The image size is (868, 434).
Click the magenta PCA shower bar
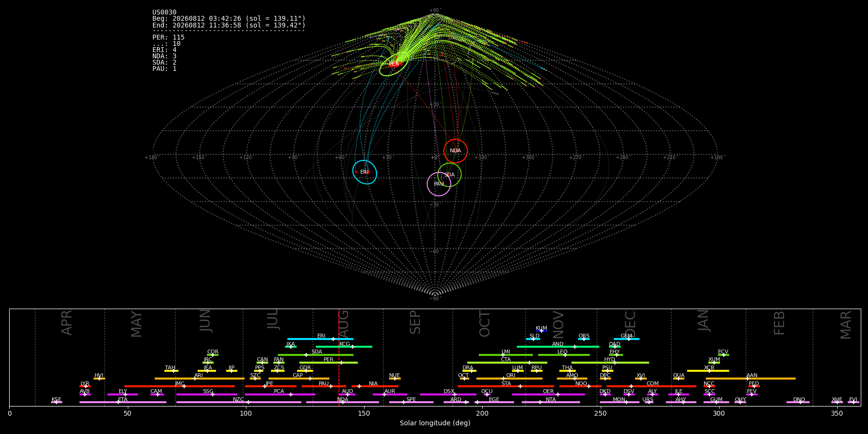(x=280, y=394)
